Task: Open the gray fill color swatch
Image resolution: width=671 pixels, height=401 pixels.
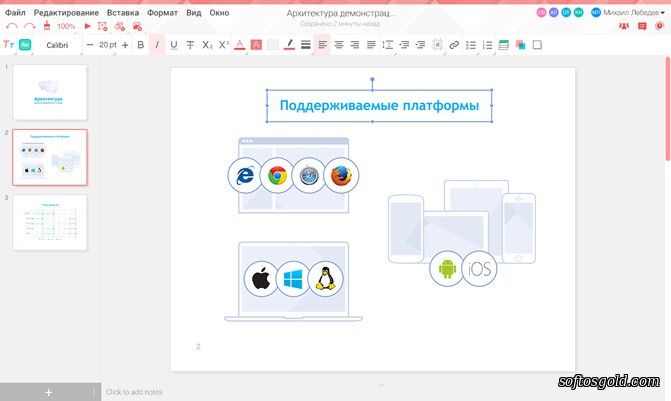Action: (273, 45)
